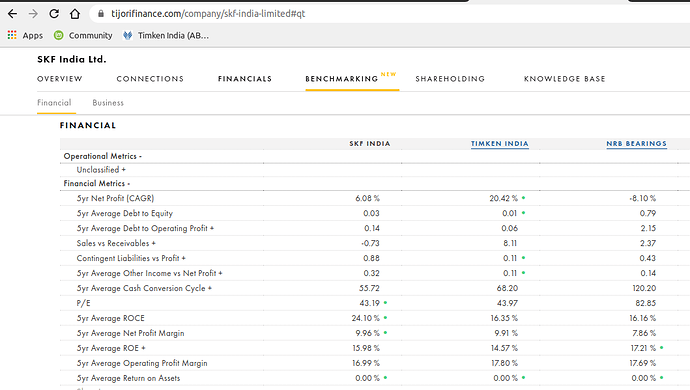Click the NRB Debt to Operating Profit 2.15
The image size is (690, 390).
click(648, 228)
